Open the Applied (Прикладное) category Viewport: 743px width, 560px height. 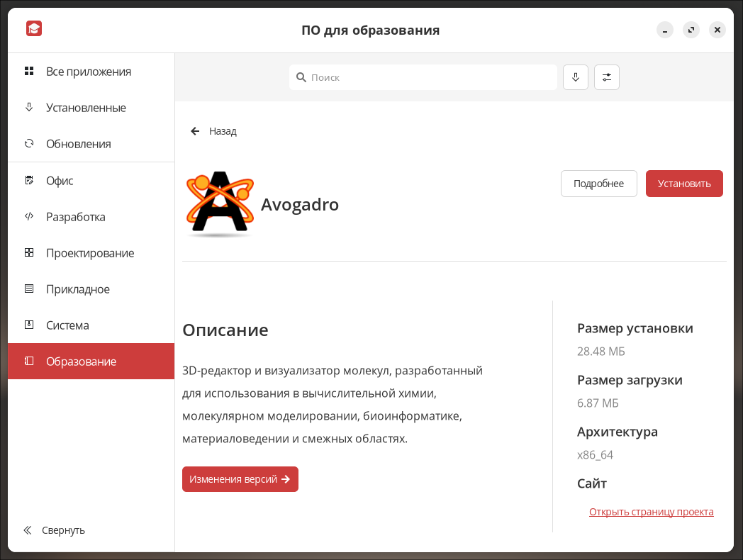pyautogui.click(x=77, y=289)
